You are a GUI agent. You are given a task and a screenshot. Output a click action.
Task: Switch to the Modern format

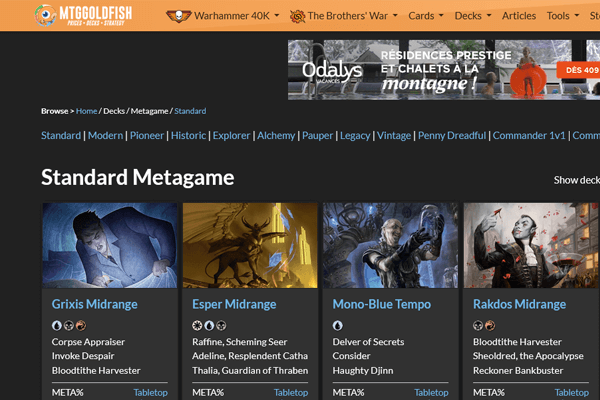click(x=106, y=136)
